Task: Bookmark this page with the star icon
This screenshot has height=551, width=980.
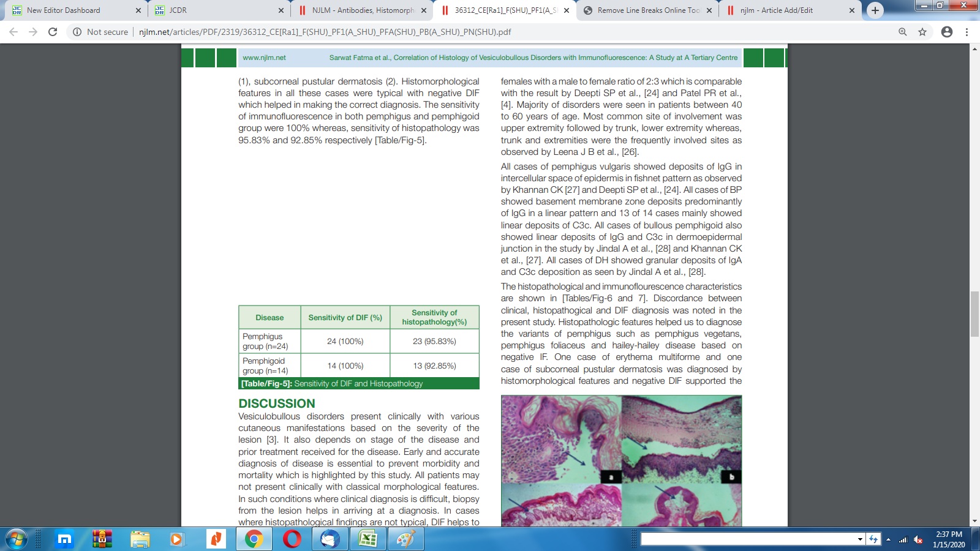Action: [922, 32]
